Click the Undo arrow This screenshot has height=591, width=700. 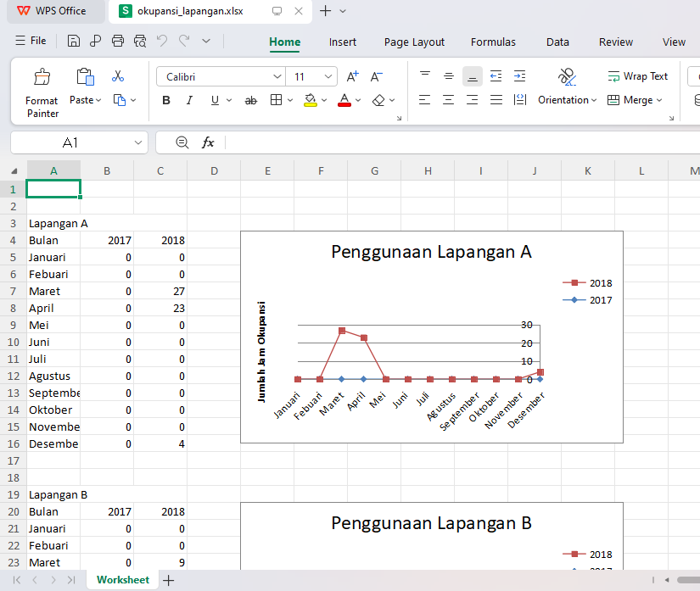click(161, 41)
